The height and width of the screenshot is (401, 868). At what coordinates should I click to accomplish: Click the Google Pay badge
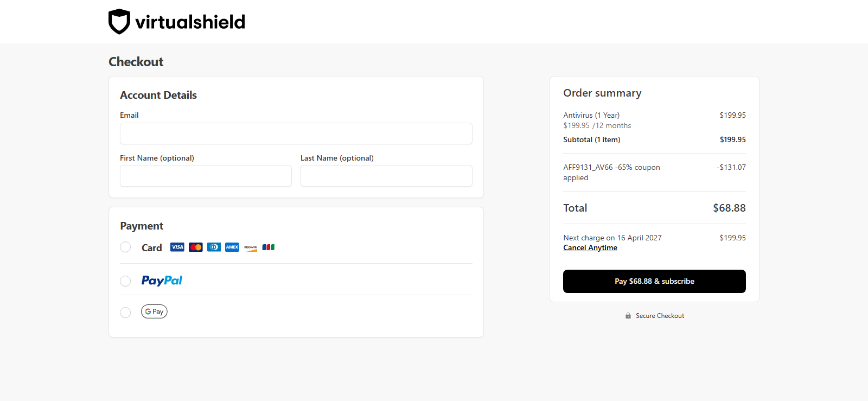click(x=154, y=311)
